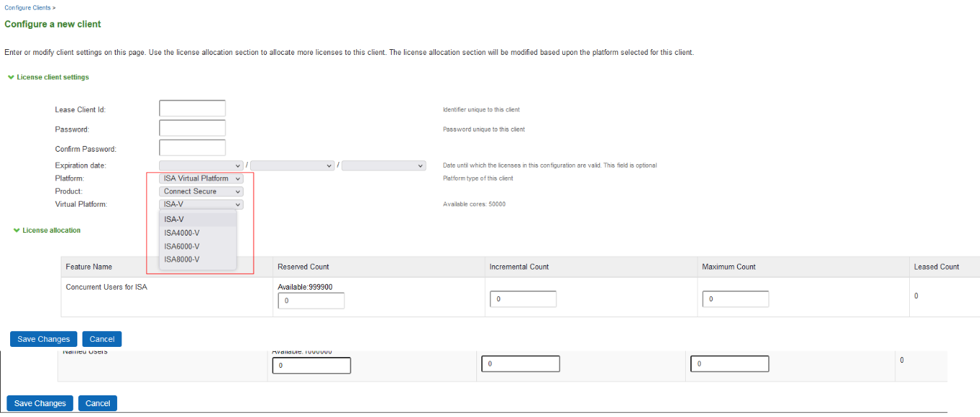Open the middle Expiration date dropdown
Viewport: 980px width, 417px height.
(x=293, y=165)
